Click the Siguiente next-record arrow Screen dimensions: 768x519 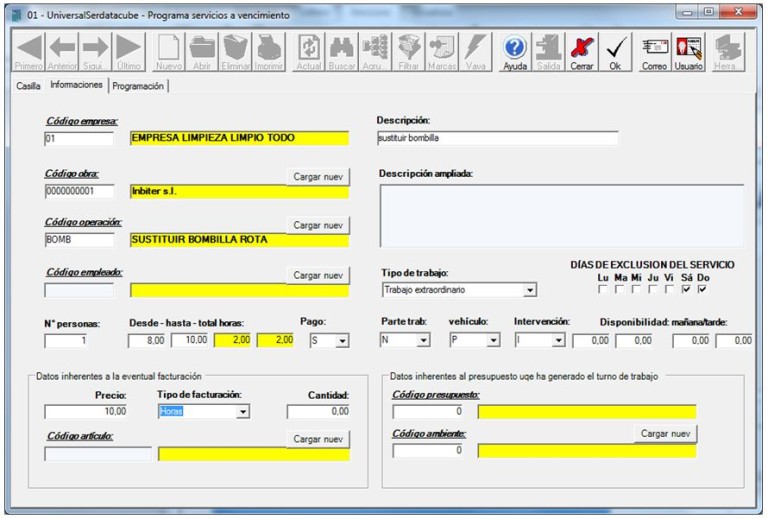(95, 52)
